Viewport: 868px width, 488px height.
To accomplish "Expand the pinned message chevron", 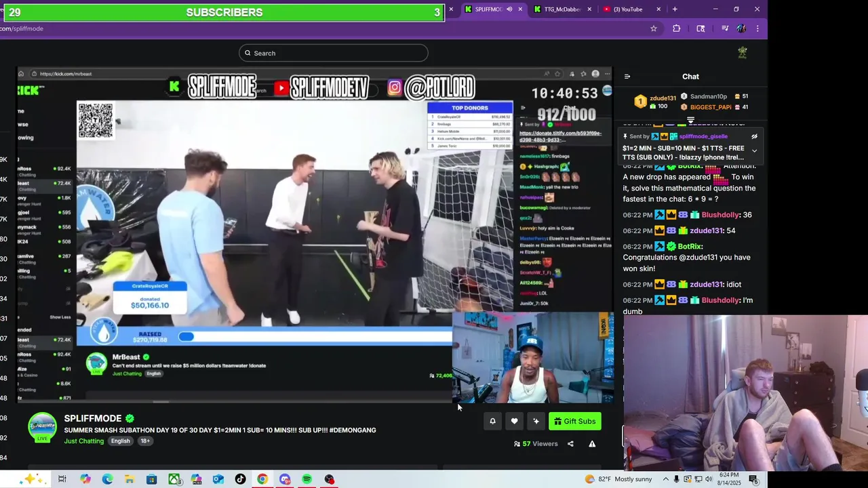I will 754,151.
